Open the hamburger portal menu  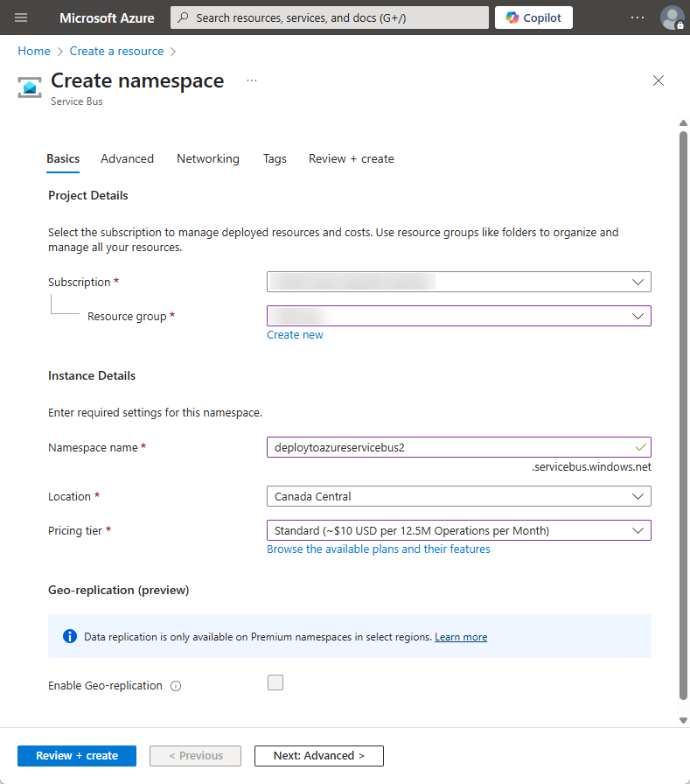tap(21, 17)
